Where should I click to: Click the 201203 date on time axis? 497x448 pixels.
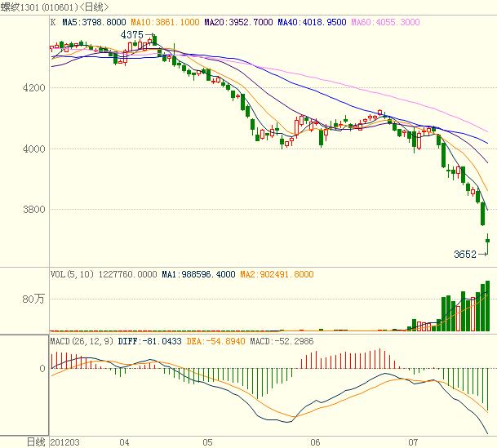65,441
